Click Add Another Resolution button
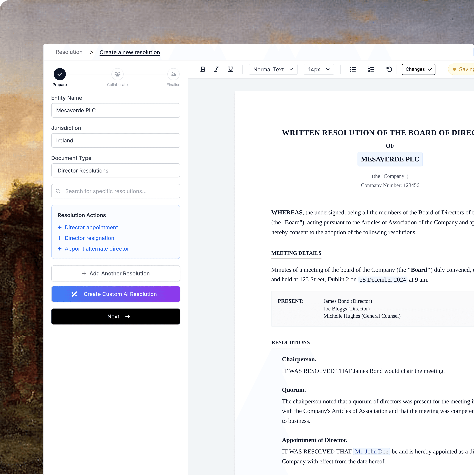 coord(115,273)
